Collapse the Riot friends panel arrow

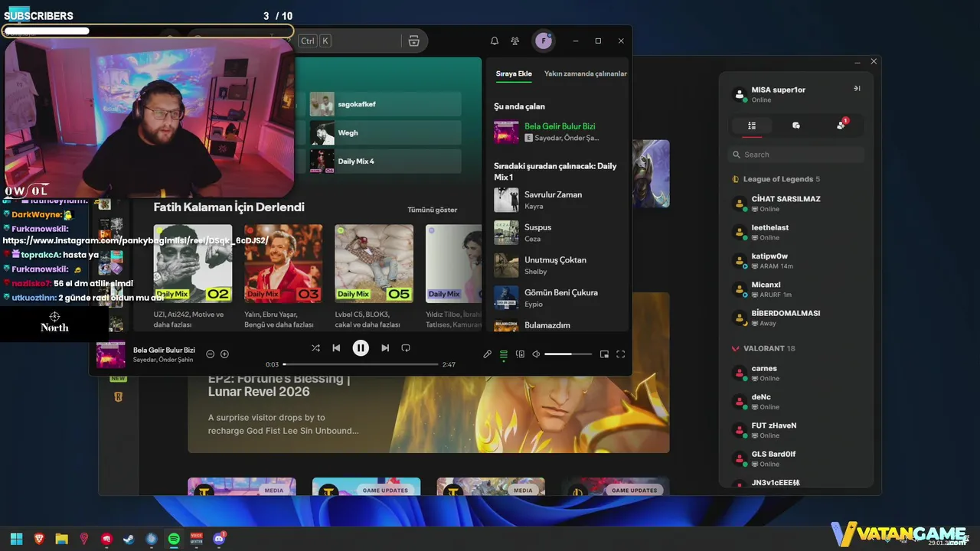point(857,89)
